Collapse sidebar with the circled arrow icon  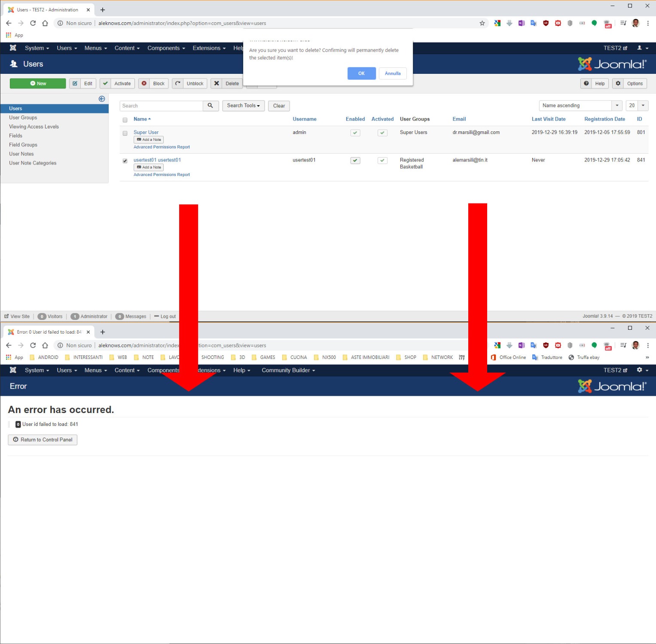coord(102,99)
